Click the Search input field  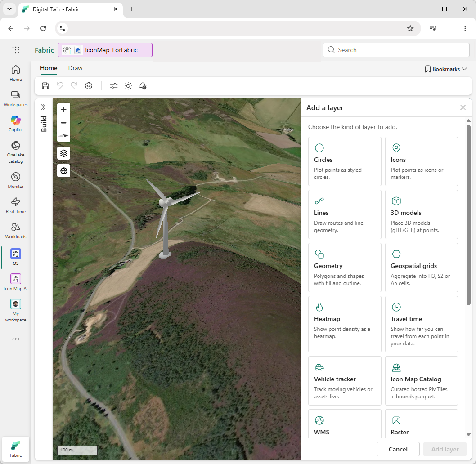coord(396,50)
